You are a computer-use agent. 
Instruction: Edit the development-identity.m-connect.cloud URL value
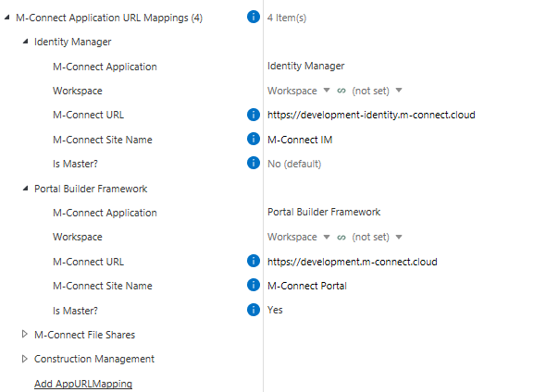(x=371, y=115)
